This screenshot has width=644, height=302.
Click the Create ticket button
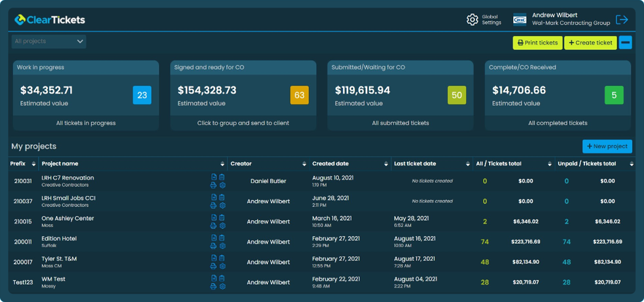[591, 43]
